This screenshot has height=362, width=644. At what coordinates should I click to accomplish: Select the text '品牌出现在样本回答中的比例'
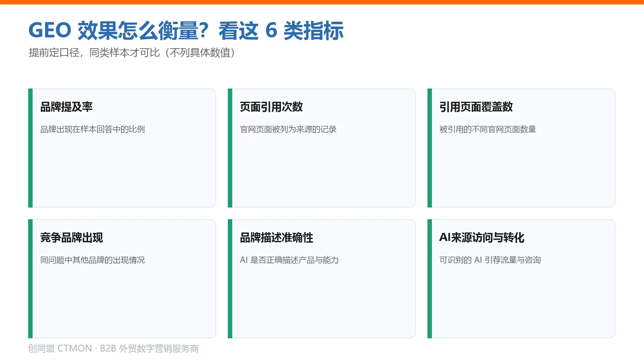pyautogui.click(x=93, y=130)
